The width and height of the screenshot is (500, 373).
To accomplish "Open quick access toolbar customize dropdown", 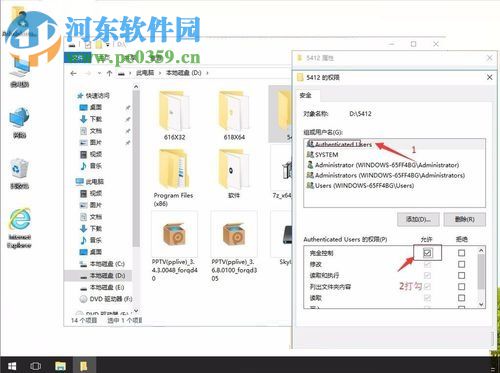I will (x=108, y=44).
